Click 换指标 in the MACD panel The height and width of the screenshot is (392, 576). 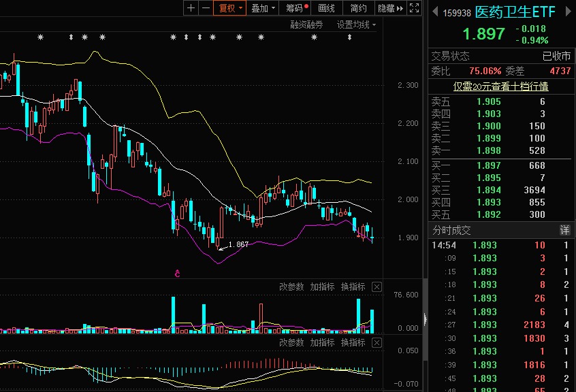point(353,342)
